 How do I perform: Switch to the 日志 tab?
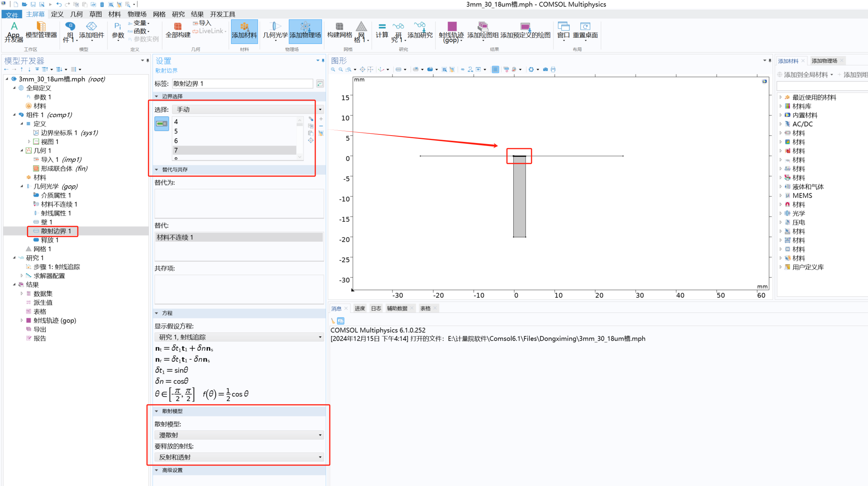pos(376,308)
